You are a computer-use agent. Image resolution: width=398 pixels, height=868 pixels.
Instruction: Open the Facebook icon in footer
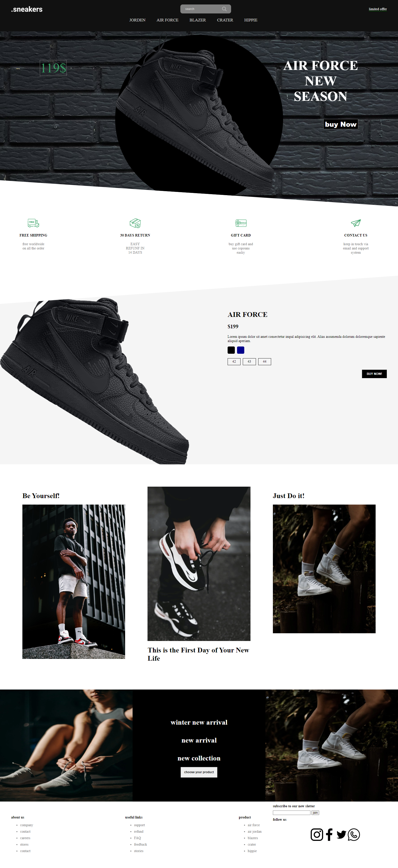pos(329,834)
